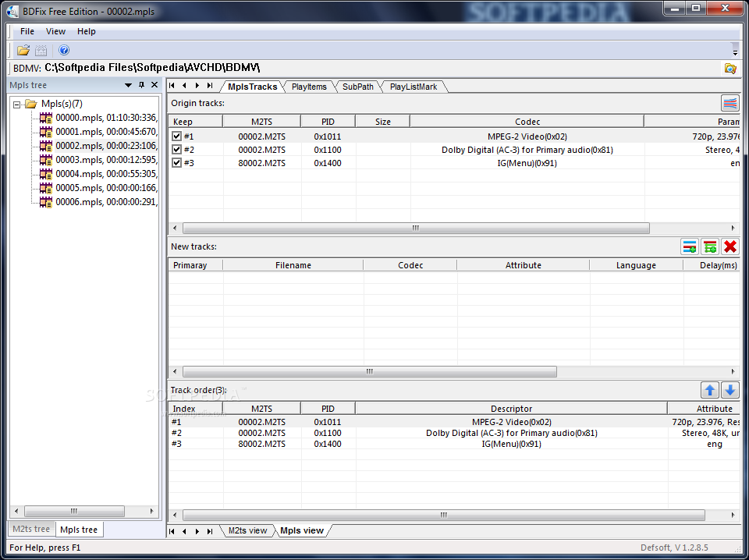Open the blue help question mark icon
The height and width of the screenshot is (560, 749).
pyautogui.click(x=64, y=50)
